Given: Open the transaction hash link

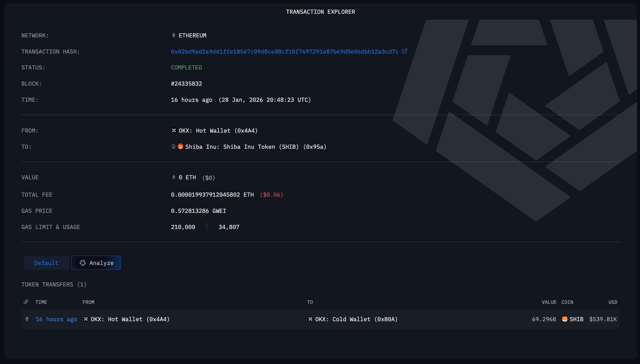Looking at the screenshot, I should click(285, 51).
